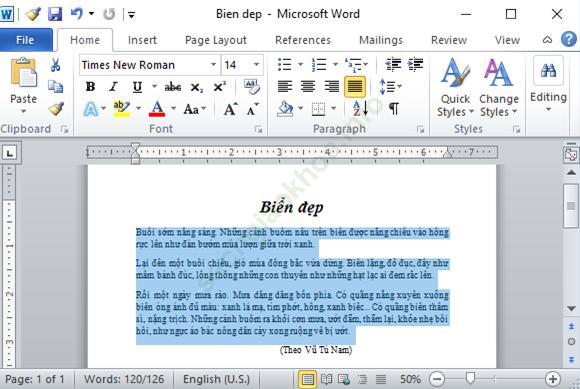
Task: Click the 50% zoom level button
Action: tap(410, 379)
